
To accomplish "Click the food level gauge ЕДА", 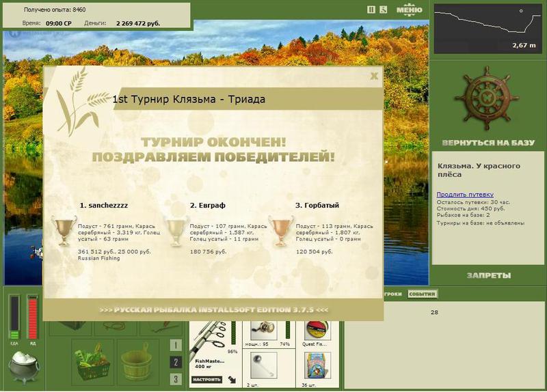I will (x=14, y=317).
